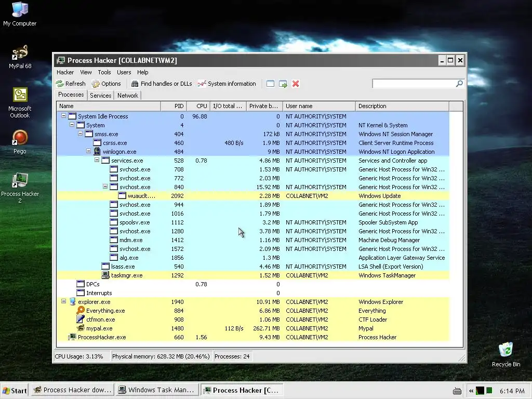Open the Recycle Bin icon
532x399 pixels.
[x=506, y=354]
